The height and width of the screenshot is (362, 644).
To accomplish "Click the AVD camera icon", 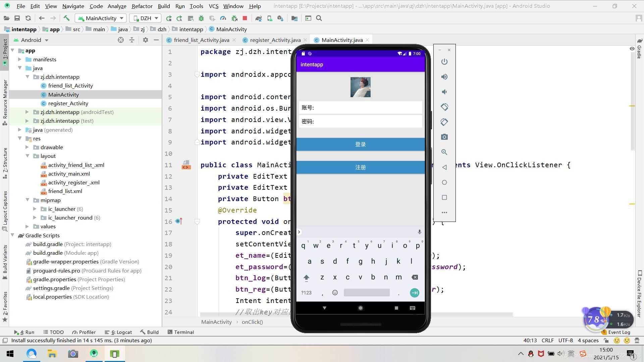I will coord(444,137).
